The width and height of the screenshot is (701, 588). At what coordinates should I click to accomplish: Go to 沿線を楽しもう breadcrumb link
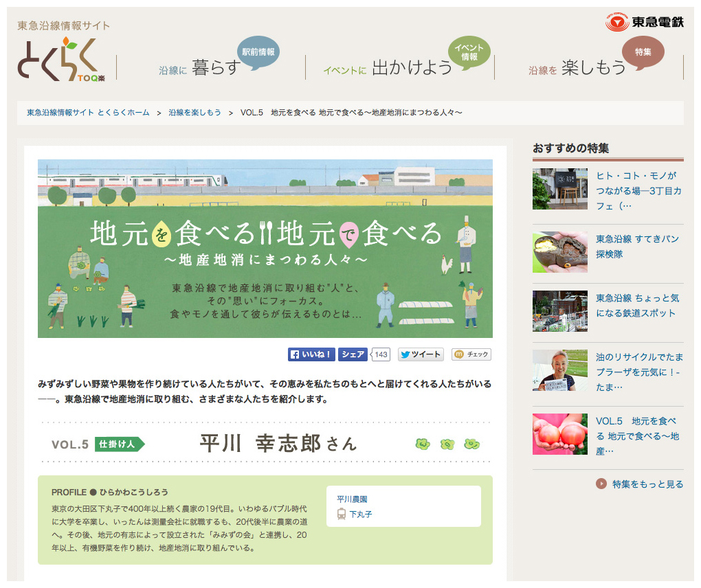(195, 113)
